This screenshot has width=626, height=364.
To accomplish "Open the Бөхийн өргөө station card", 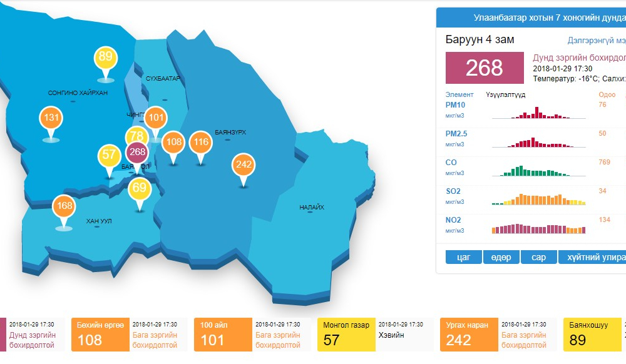I will [x=130, y=335].
